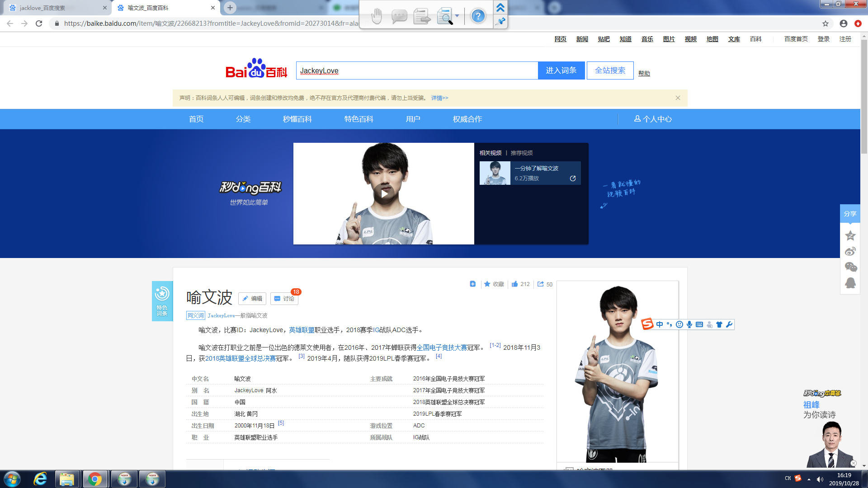
Task: Toggle Sogou punctuation mode
Action: [x=670, y=324]
